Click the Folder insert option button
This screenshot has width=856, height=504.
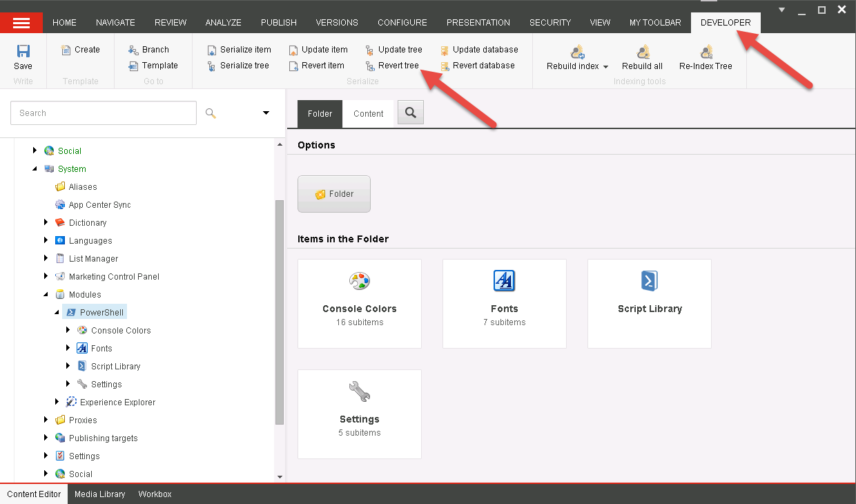point(334,194)
